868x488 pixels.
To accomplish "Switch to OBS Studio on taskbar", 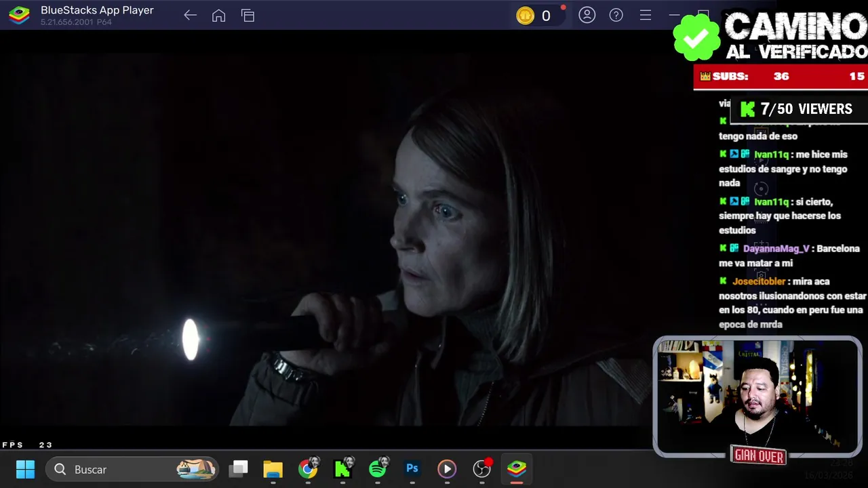I will click(482, 468).
